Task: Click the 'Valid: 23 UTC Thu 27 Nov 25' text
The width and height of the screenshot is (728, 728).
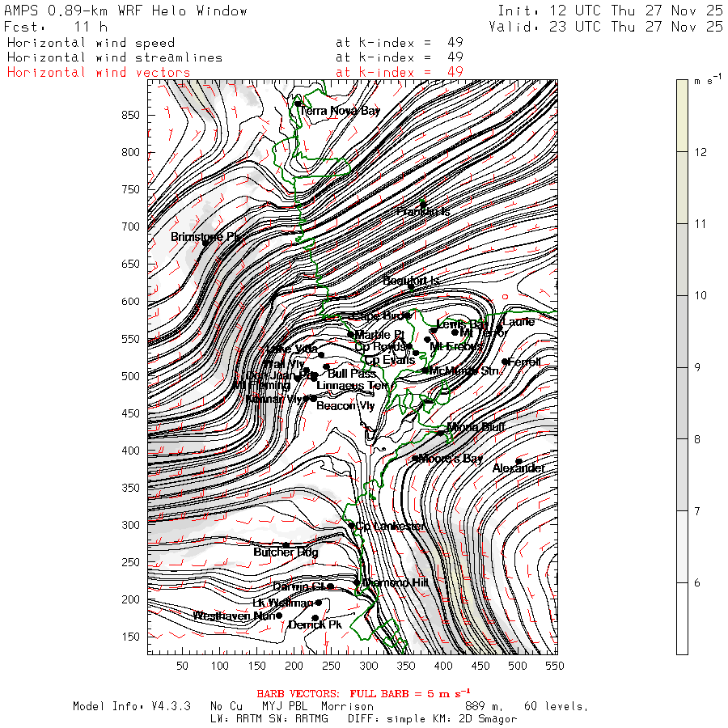Action: coord(606,27)
